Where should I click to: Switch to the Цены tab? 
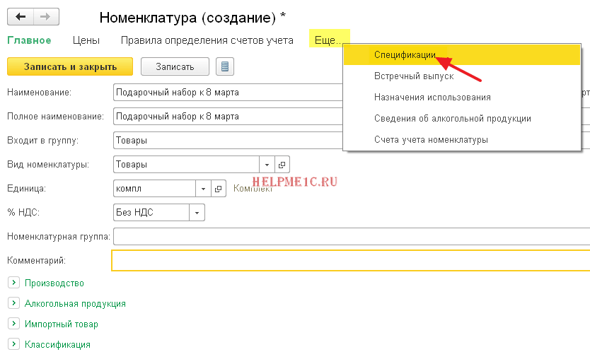pos(86,40)
